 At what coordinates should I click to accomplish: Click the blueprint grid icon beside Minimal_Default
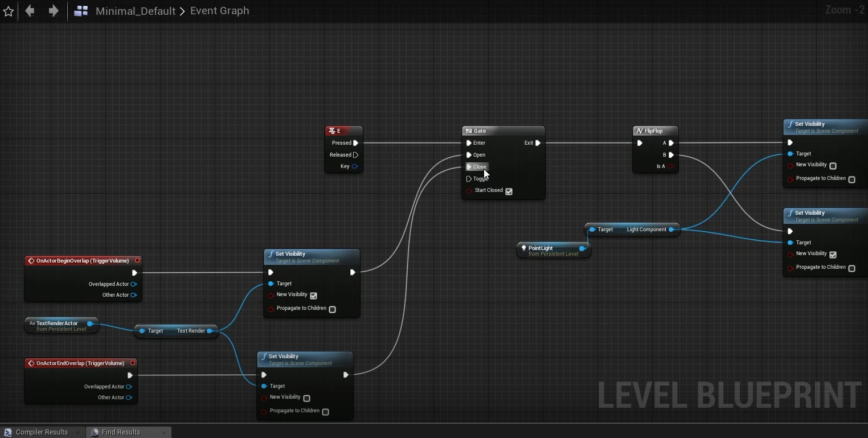pos(81,11)
